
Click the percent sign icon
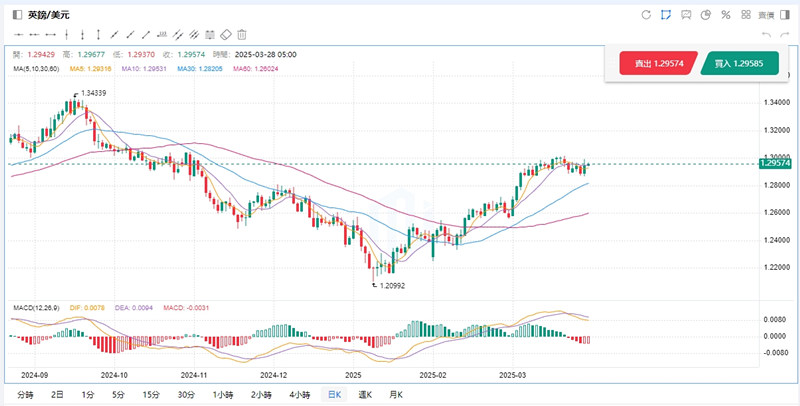[x=725, y=15]
